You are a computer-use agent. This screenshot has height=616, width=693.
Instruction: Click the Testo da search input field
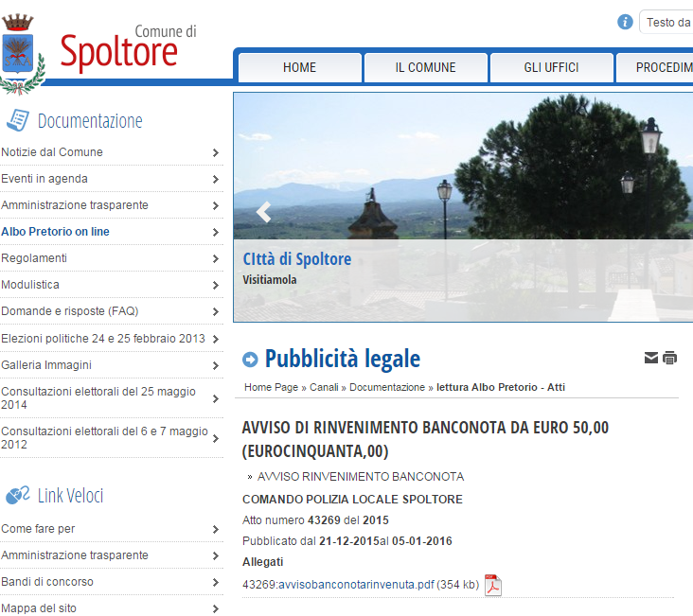coord(668,22)
